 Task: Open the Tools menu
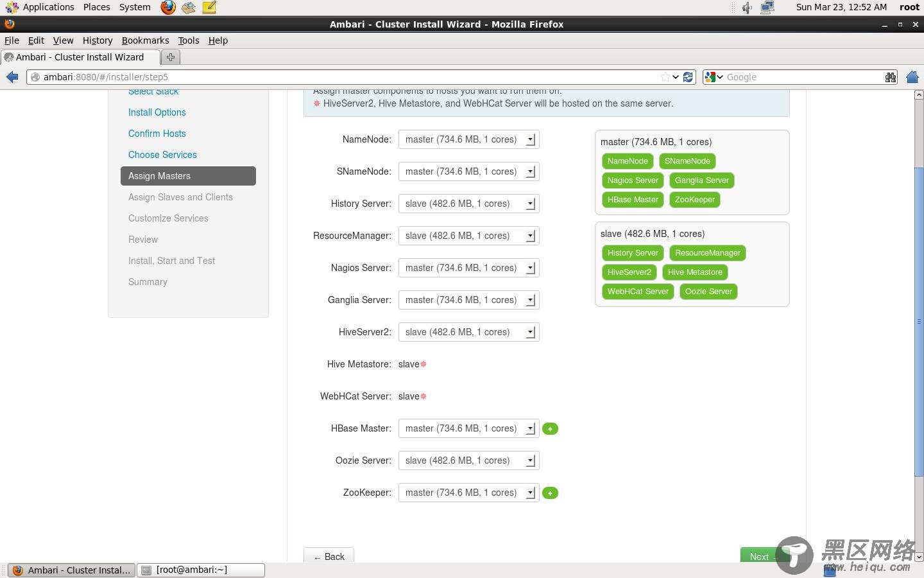coord(189,40)
